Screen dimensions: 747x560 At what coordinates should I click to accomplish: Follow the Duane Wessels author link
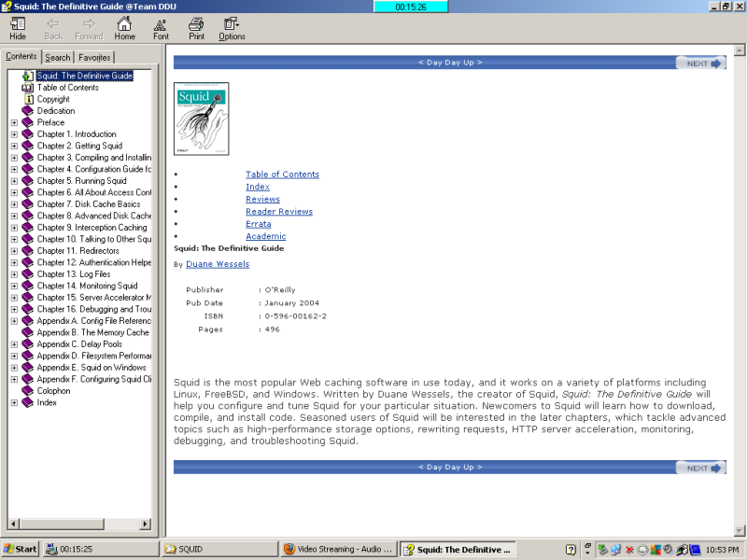[218, 264]
